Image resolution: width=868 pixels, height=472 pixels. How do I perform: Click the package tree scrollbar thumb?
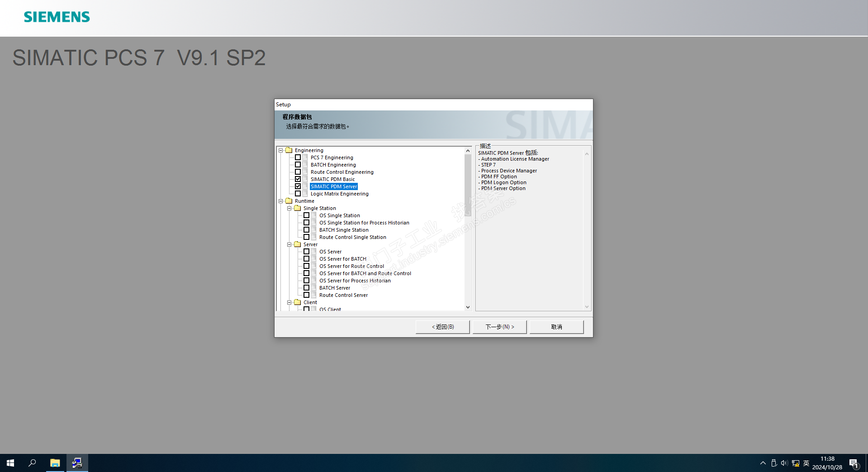click(468, 185)
